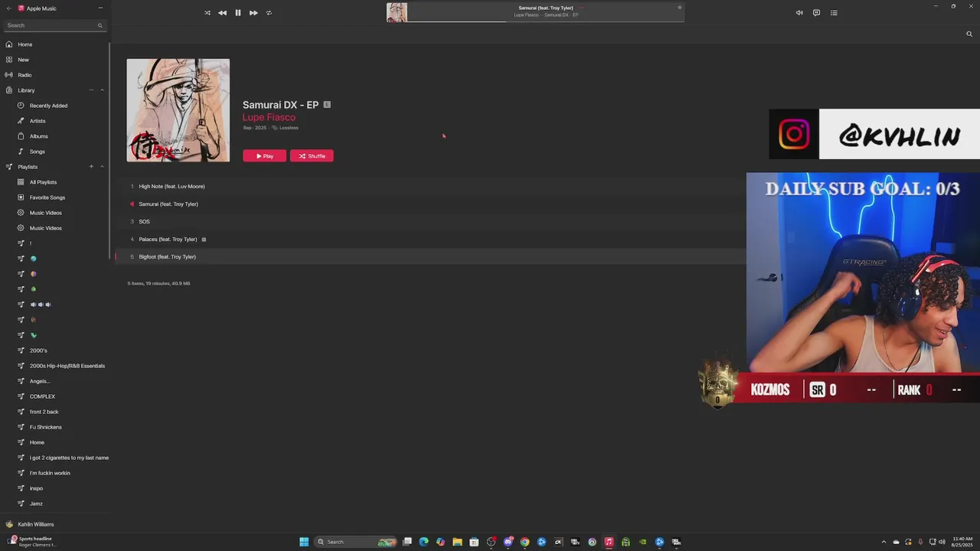
Task: Open the three-dot menu next to Apple Music
Action: coord(100,8)
